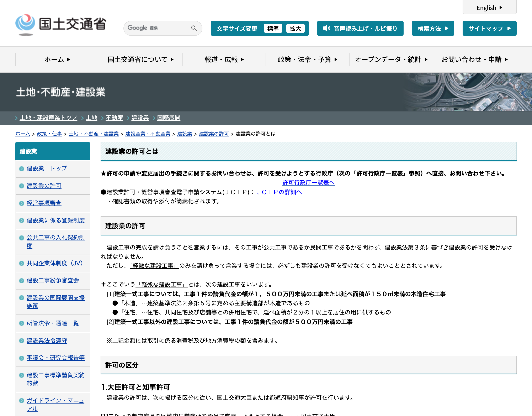Switch site language to English
Image resolution: width=532 pixels, height=416 pixels.
tap(489, 7)
